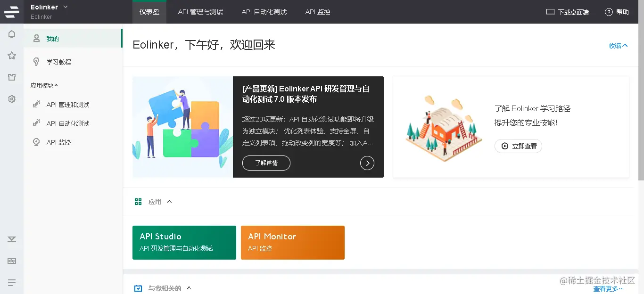The height and width of the screenshot is (294, 644).
Task: Click the puzzle illustration banner thumbnail
Action: pos(183,127)
